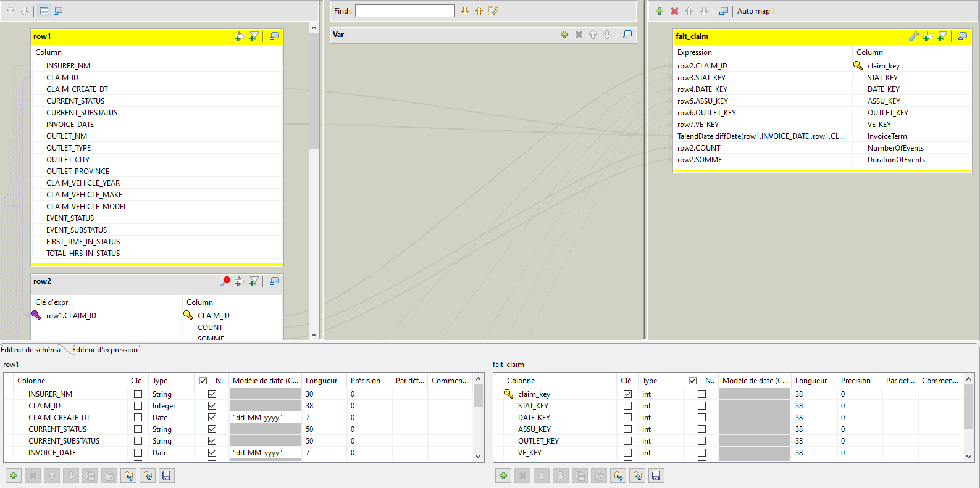The height and width of the screenshot is (488, 980).
Task: Click the add-column icon in the row2 header
Action: point(239,281)
